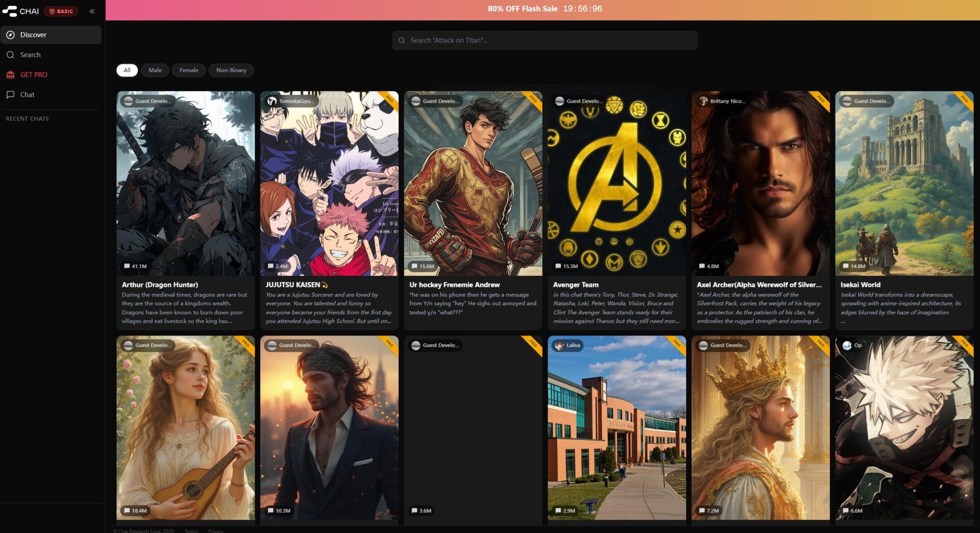Open the Discover page in the sidebar
The image size is (980, 533).
(51, 35)
